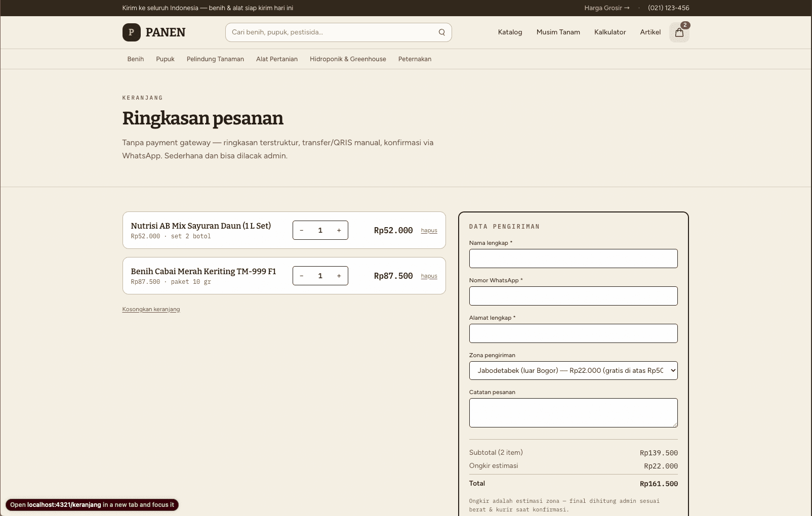Click the search magnifier icon
This screenshot has width=812, height=516.
coord(442,32)
